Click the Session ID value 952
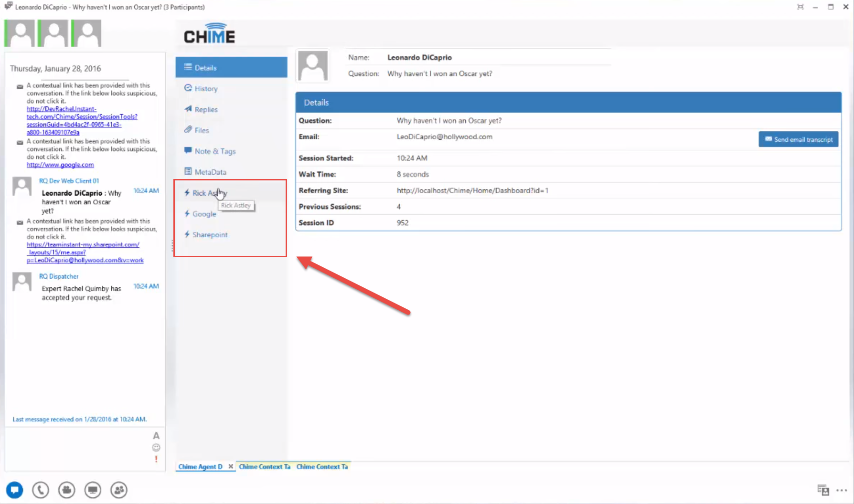854x504 pixels. point(403,223)
